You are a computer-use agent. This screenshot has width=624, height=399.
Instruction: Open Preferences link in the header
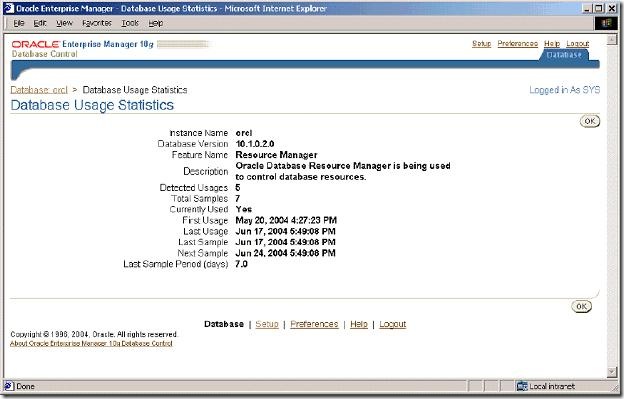(517, 43)
